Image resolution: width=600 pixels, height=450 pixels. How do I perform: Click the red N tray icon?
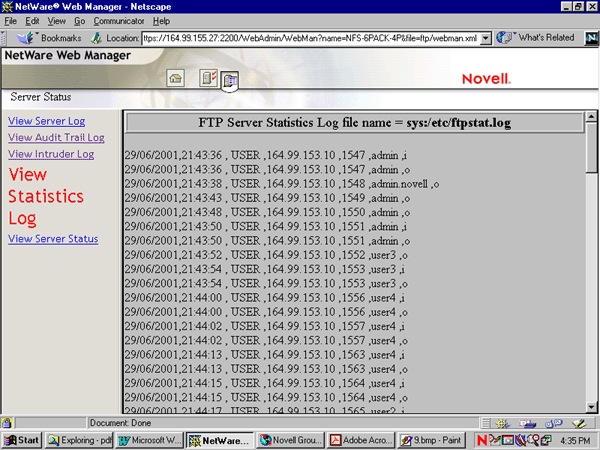click(482, 440)
